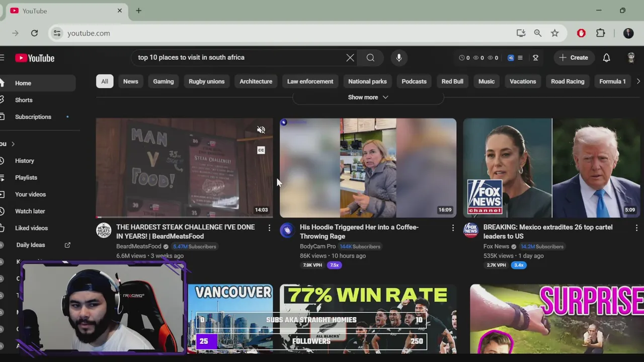Expand the You section chevron

pos(13,144)
